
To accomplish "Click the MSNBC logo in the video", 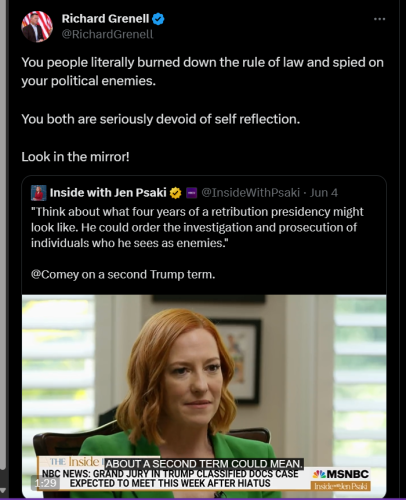I will click(341, 474).
